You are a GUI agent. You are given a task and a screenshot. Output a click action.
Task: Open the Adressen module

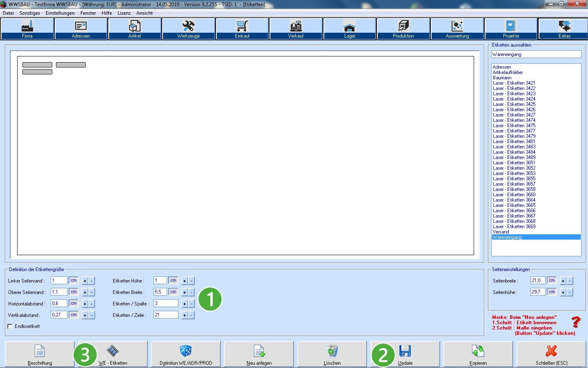[81, 29]
